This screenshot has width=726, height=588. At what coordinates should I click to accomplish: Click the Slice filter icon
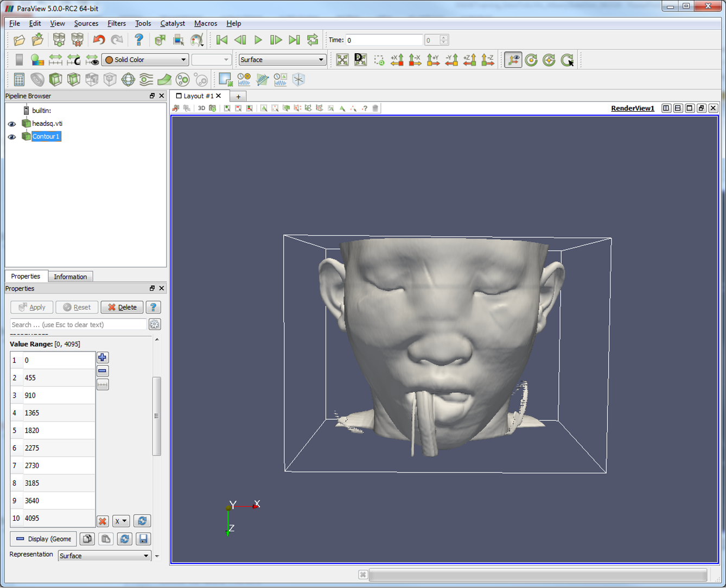coord(74,80)
